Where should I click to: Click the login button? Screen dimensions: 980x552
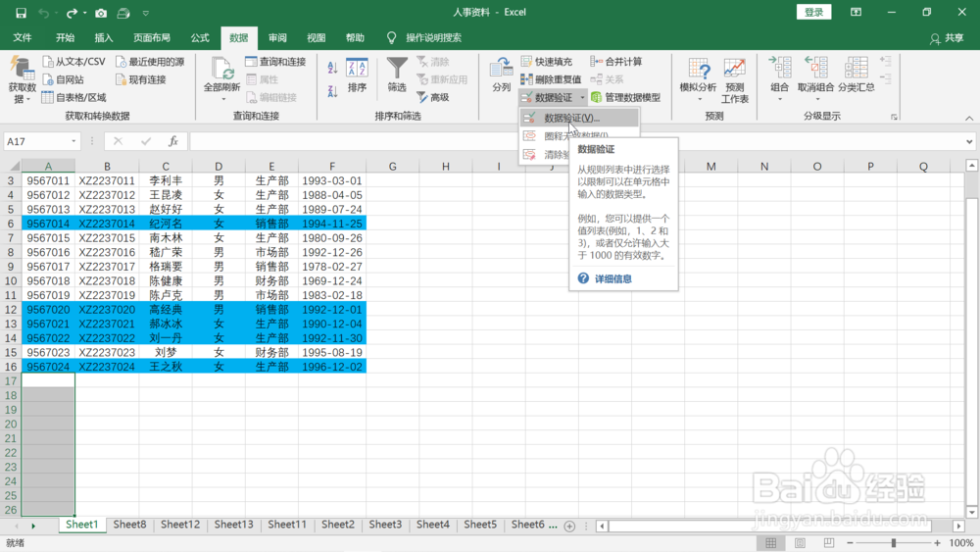pyautogui.click(x=813, y=12)
